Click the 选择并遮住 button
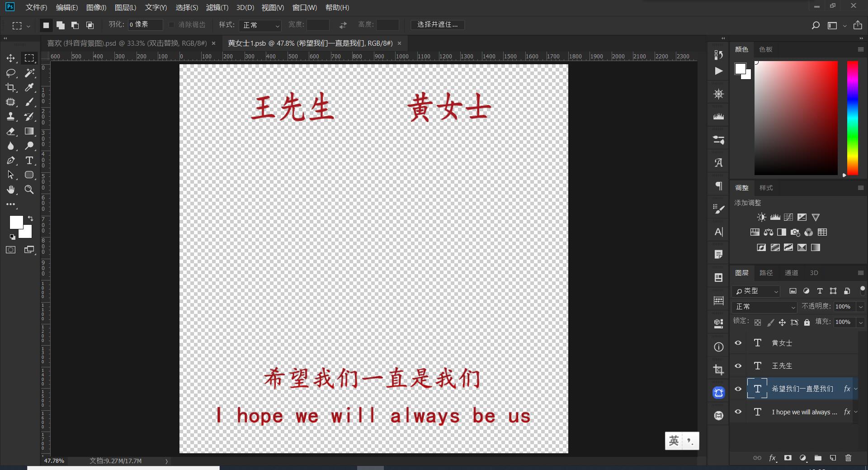 (x=437, y=24)
